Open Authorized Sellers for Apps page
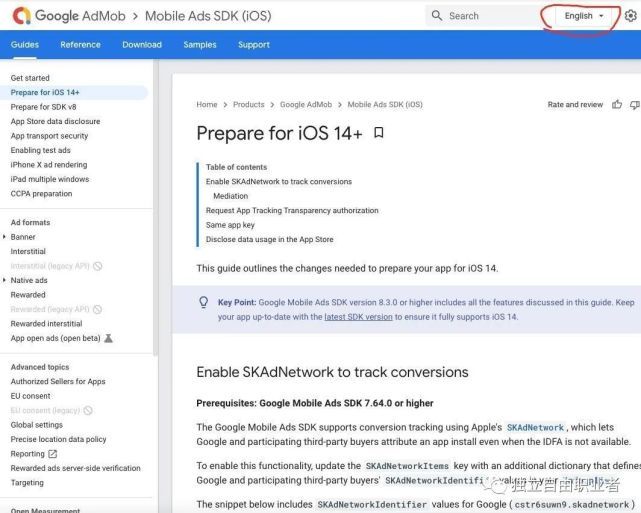The image size is (641, 513). tap(58, 381)
